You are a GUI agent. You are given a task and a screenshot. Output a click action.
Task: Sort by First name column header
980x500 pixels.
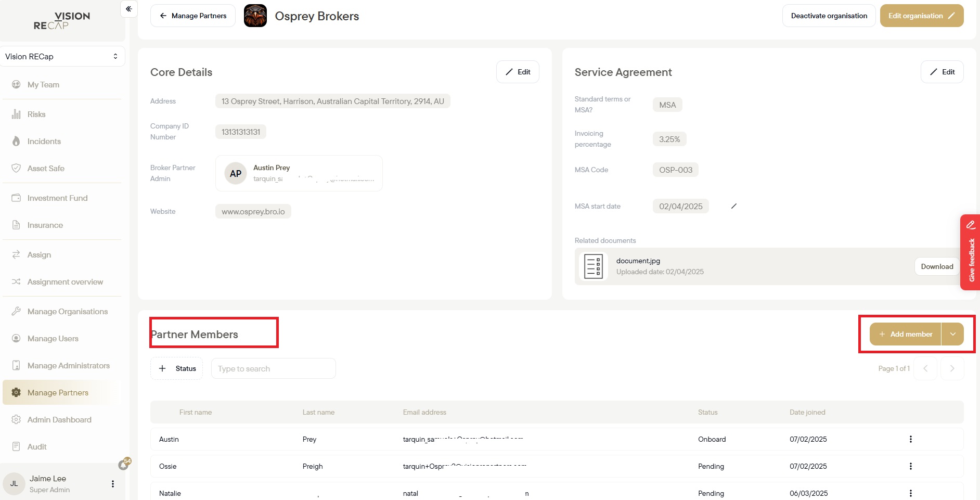click(x=196, y=412)
